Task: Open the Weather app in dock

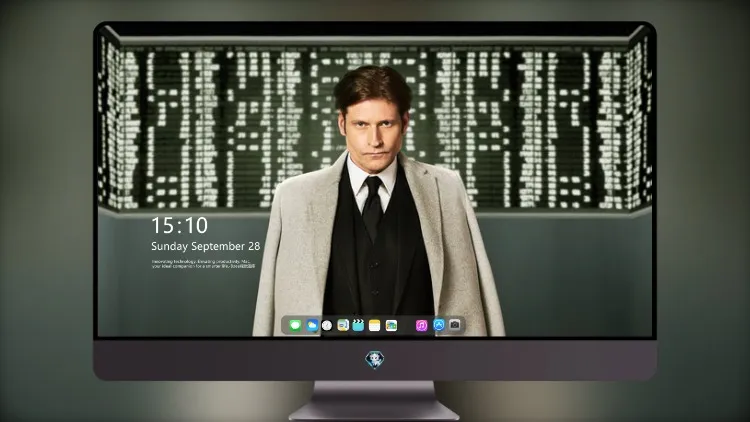Action: tap(312, 325)
